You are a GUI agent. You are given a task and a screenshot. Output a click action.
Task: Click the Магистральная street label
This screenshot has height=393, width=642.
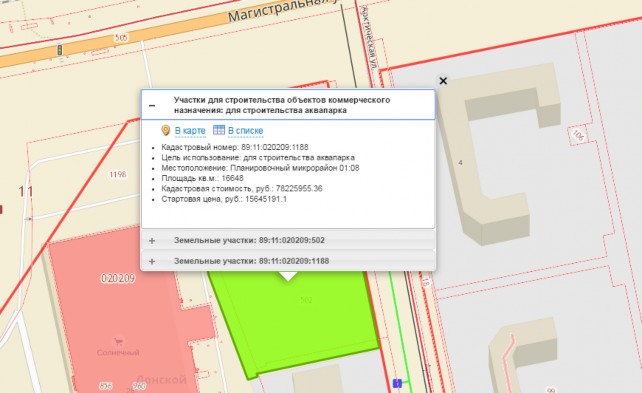(284, 10)
